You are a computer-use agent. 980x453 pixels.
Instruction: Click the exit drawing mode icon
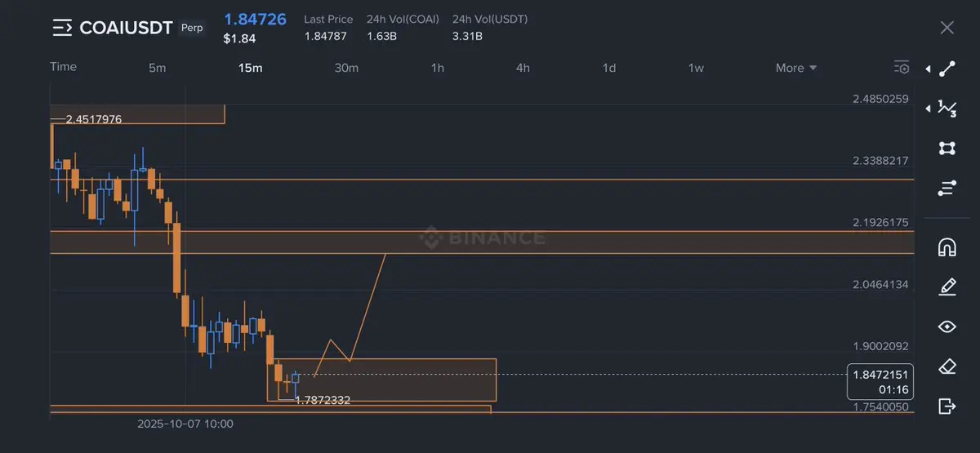coord(947,406)
